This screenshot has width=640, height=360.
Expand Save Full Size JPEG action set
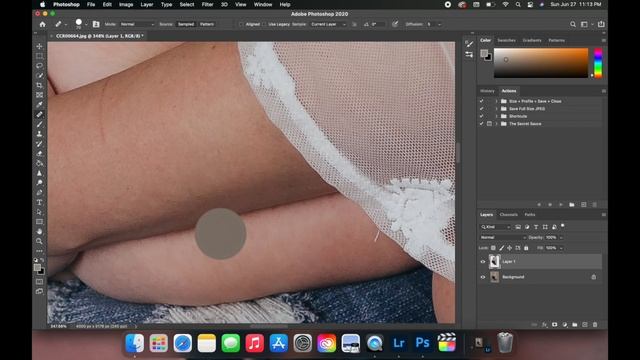(x=497, y=109)
